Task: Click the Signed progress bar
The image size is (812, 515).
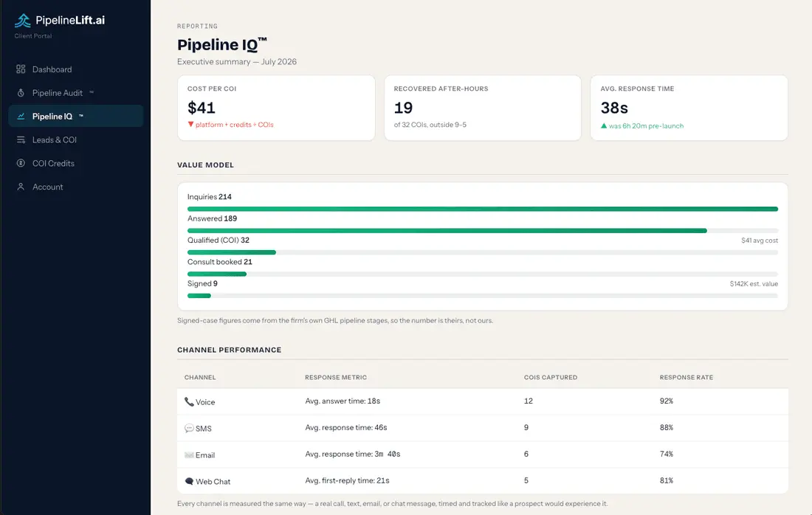Action: click(483, 296)
